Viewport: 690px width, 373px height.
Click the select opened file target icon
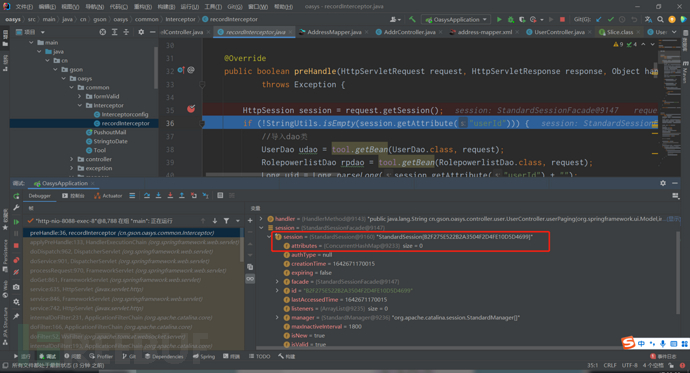point(103,32)
